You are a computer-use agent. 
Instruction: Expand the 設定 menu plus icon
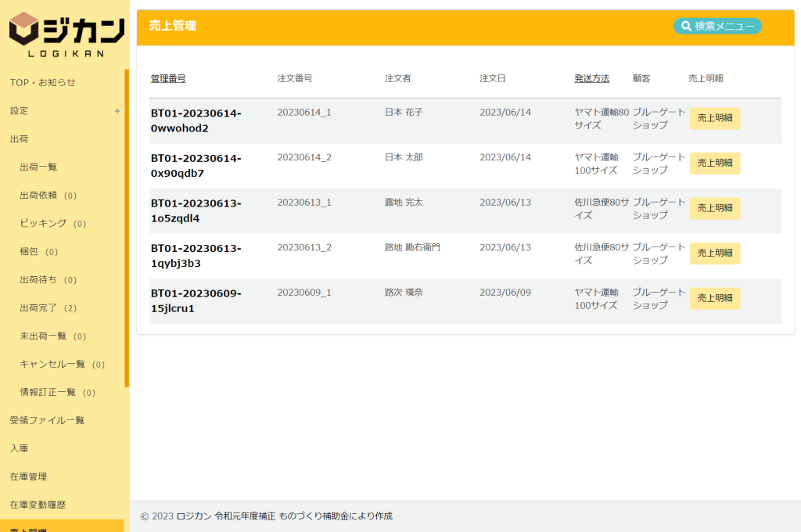[117, 111]
